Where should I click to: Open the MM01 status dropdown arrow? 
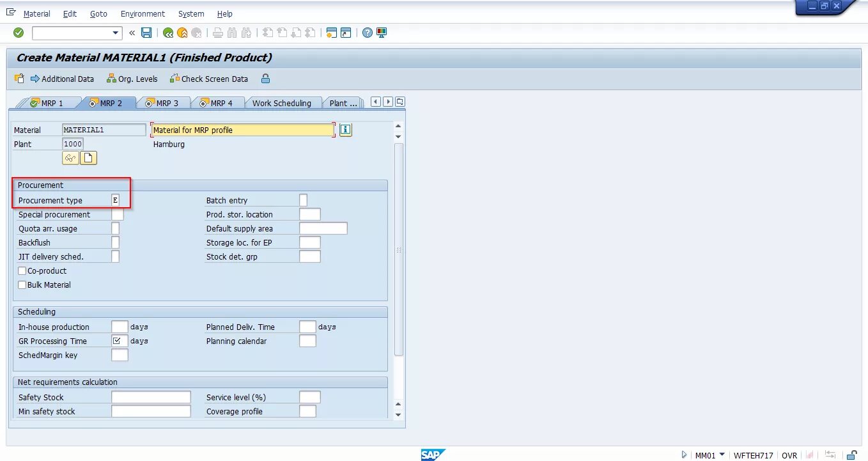click(722, 455)
